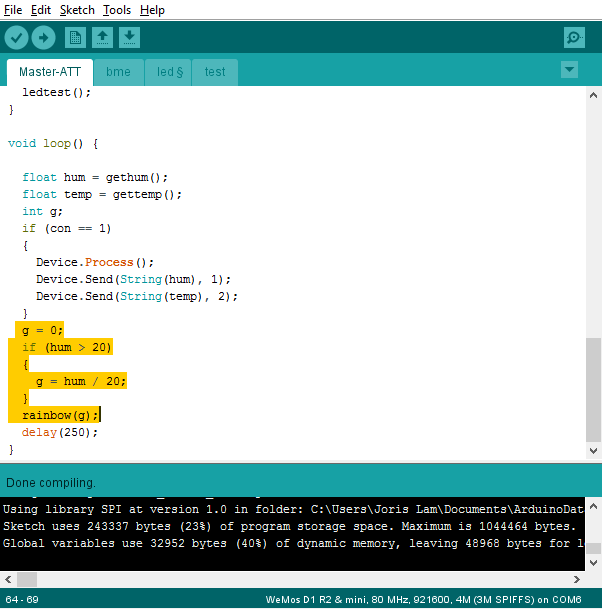602x609 pixels.
Task: Click the 'int g;' line
Action: (42, 211)
